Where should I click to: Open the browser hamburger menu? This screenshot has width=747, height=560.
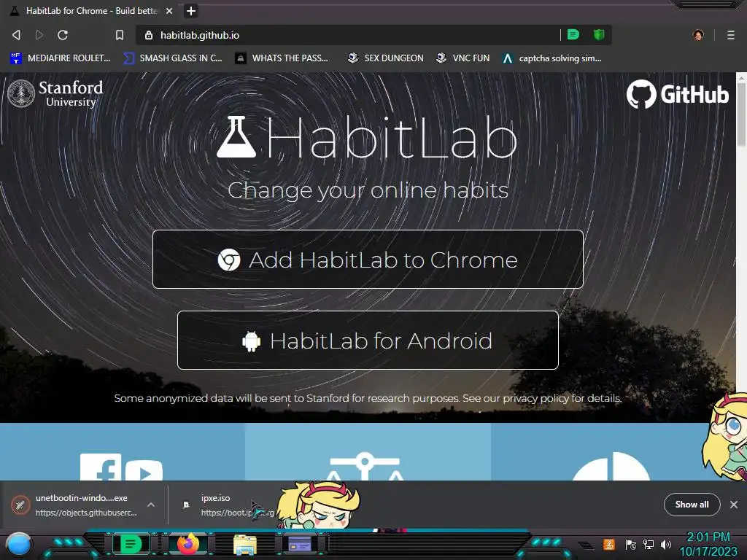tap(731, 35)
